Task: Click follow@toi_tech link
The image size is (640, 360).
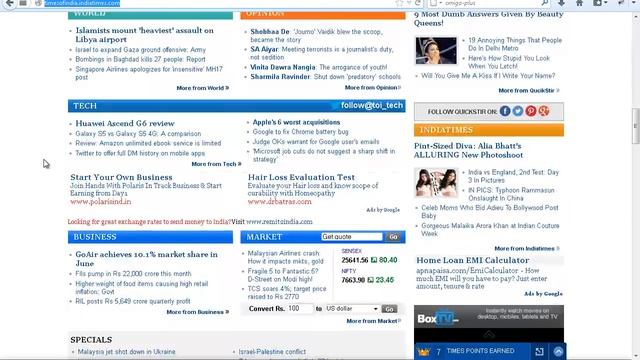Action: 372,105
